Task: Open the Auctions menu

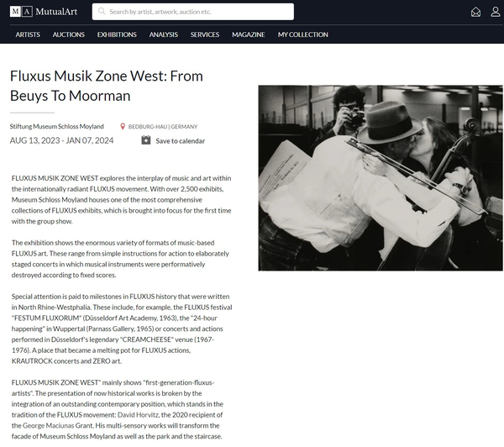Action: 69,34
